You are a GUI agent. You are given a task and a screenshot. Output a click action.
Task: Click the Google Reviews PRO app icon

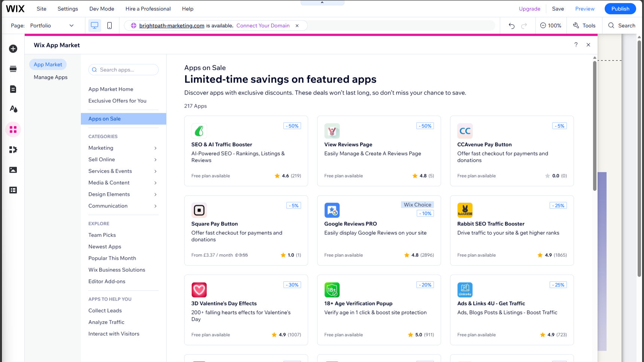332,210
